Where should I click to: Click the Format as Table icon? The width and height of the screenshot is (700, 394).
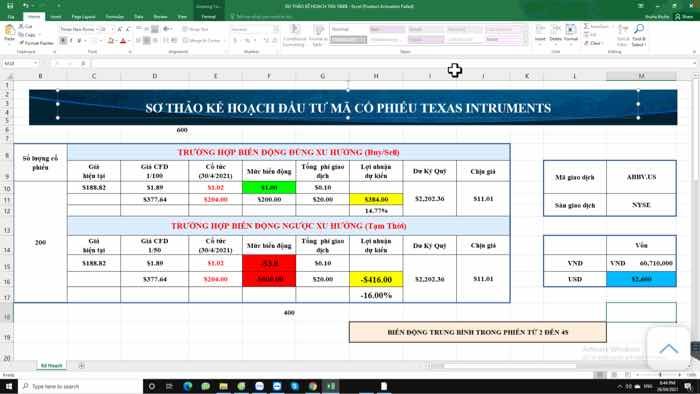coord(318,35)
